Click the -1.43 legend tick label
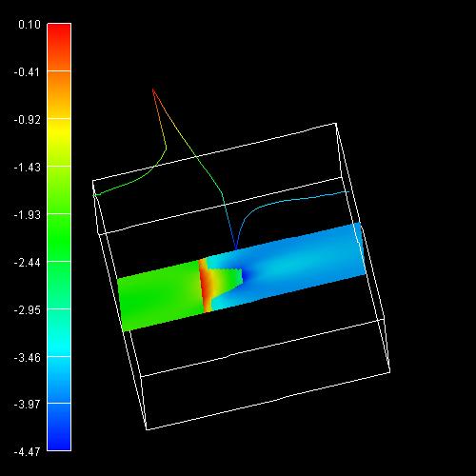The image size is (476, 476). 28,168
